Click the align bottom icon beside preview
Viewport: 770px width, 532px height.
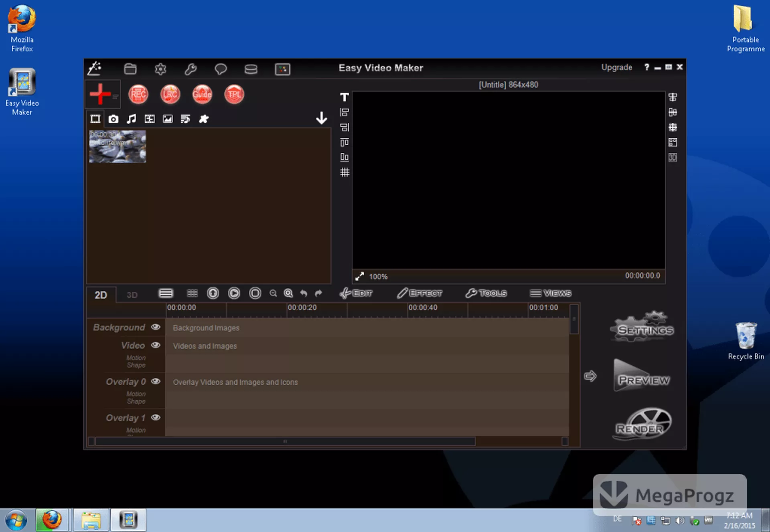pos(344,157)
